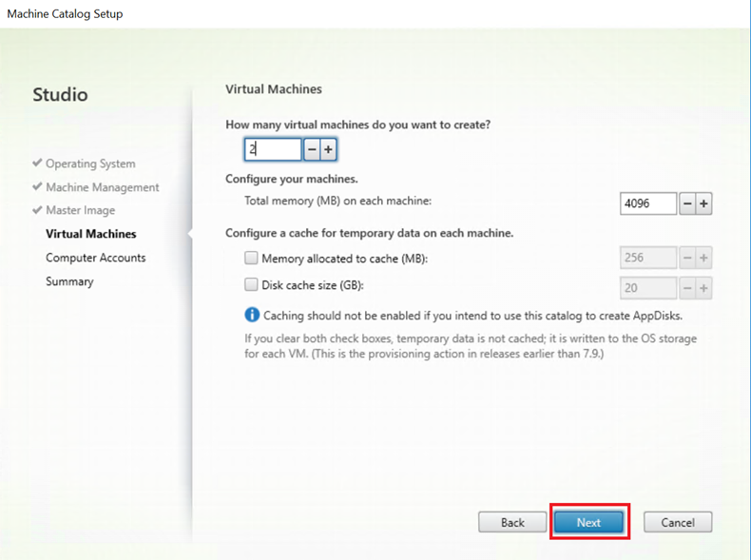This screenshot has height=560, width=751.
Task: Click the minus button for memory cache
Action: click(x=687, y=258)
